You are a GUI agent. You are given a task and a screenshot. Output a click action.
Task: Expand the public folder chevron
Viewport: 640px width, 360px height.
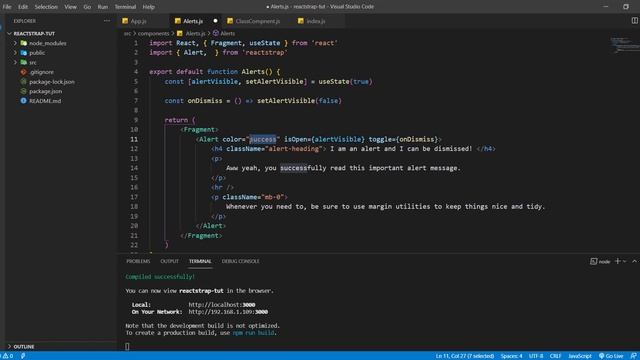click(16, 53)
